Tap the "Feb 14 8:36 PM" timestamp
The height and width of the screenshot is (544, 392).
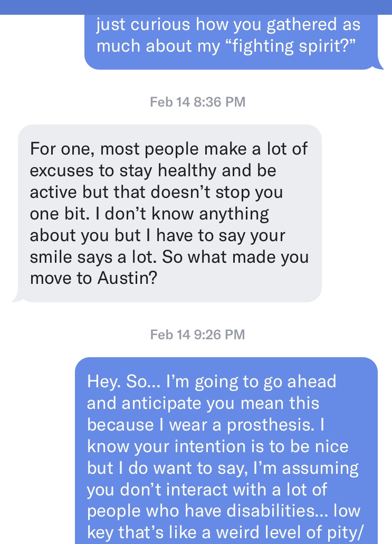(x=198, y=102)
